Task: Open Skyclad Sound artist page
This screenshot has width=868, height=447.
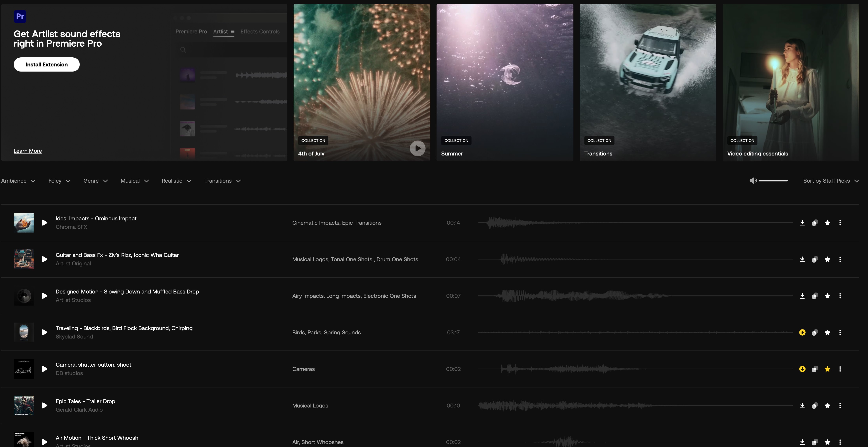Action: point(74,337)
